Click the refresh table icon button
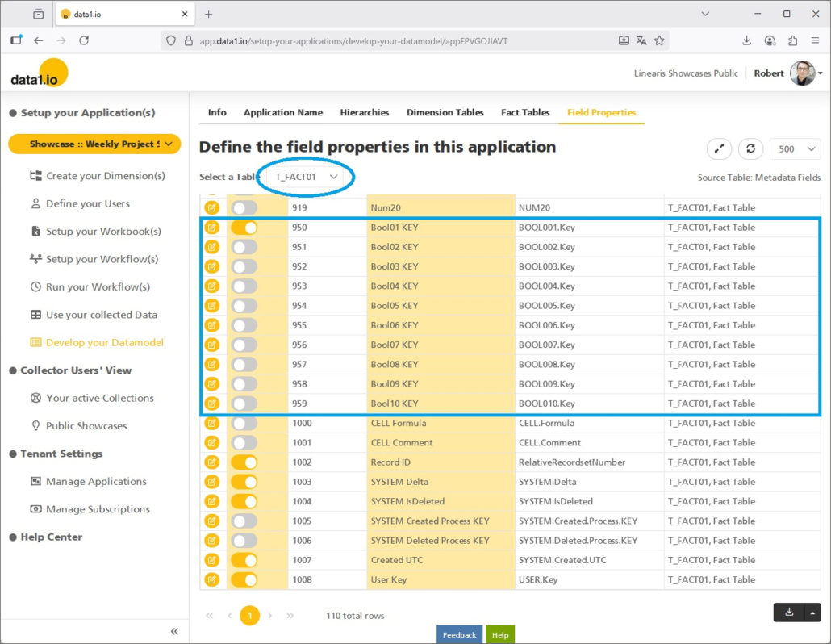831x644 pixels. [x=750, y=148]
